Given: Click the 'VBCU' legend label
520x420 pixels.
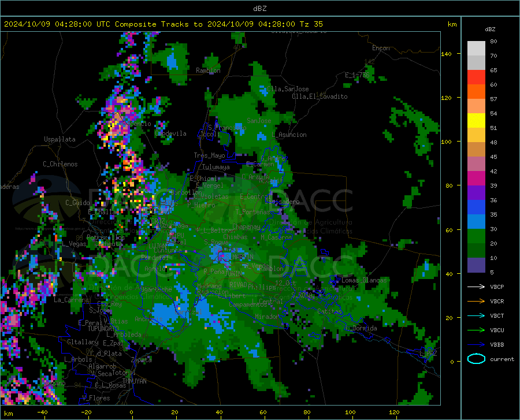Looking at the screenshot, I should pos(497,330).
